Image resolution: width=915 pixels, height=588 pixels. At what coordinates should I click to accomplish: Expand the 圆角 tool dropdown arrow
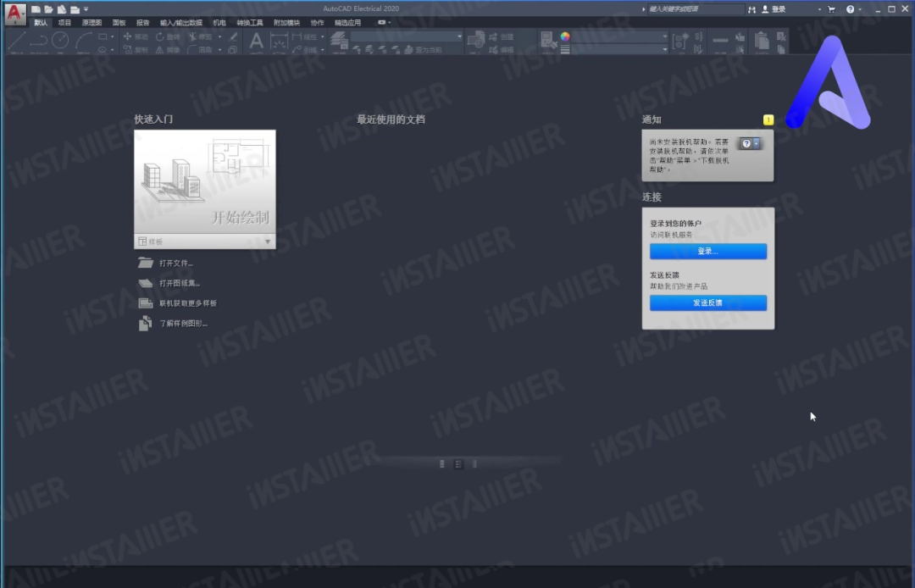[220, 50]
